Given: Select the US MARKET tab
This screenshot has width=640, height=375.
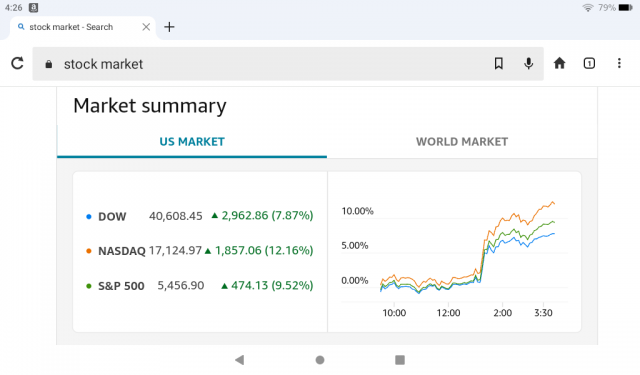Looking at the screenshot, I should (x=192, y=142).
